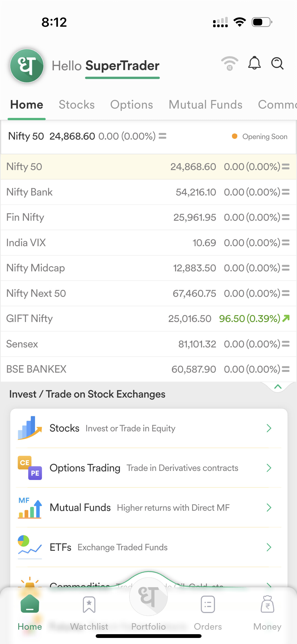Screen dimensions: 297x644
Task: Tap the connection status wifi icon
Action: pos(229,63)
